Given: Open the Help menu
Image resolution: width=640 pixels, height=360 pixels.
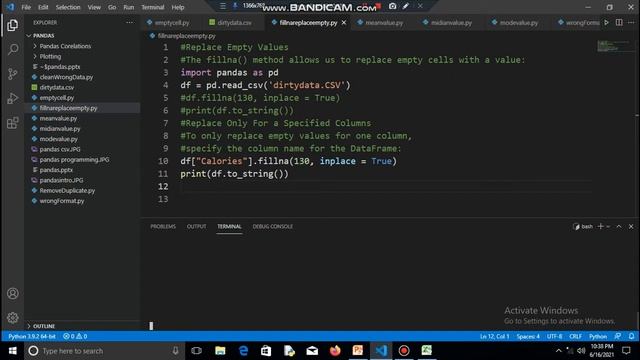Looking at the screenshot, I should point(178,7).
